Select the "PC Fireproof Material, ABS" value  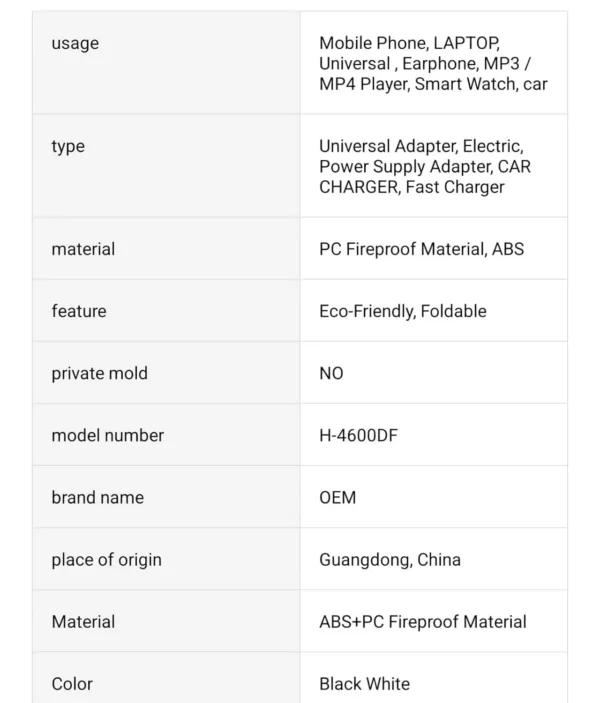(421, 249)
